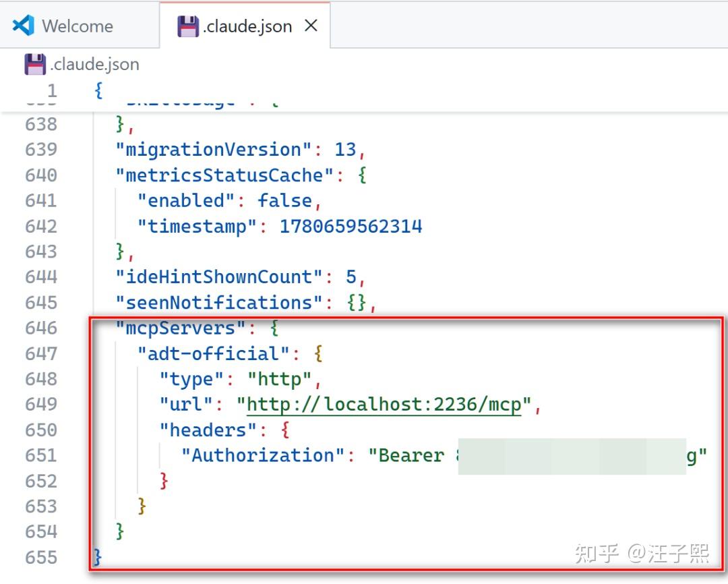The height and width of the screenshot is (584, 728).
Task: Click the "migrationVersion" key
Action: pos(214,150)
